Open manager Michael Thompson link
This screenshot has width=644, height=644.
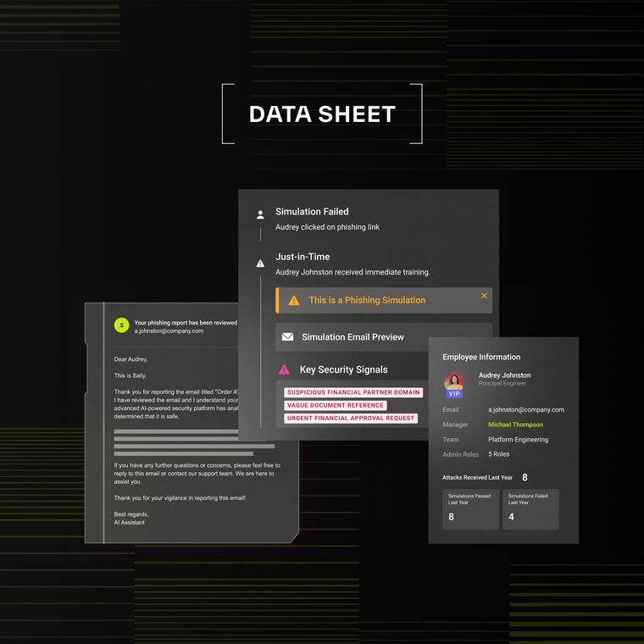coord(515,425)
